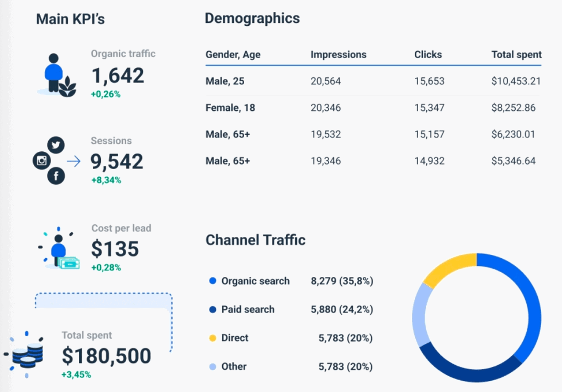Click the +0,26% change indicator
The height and width of the screenshot is (392, 562).
105,94
